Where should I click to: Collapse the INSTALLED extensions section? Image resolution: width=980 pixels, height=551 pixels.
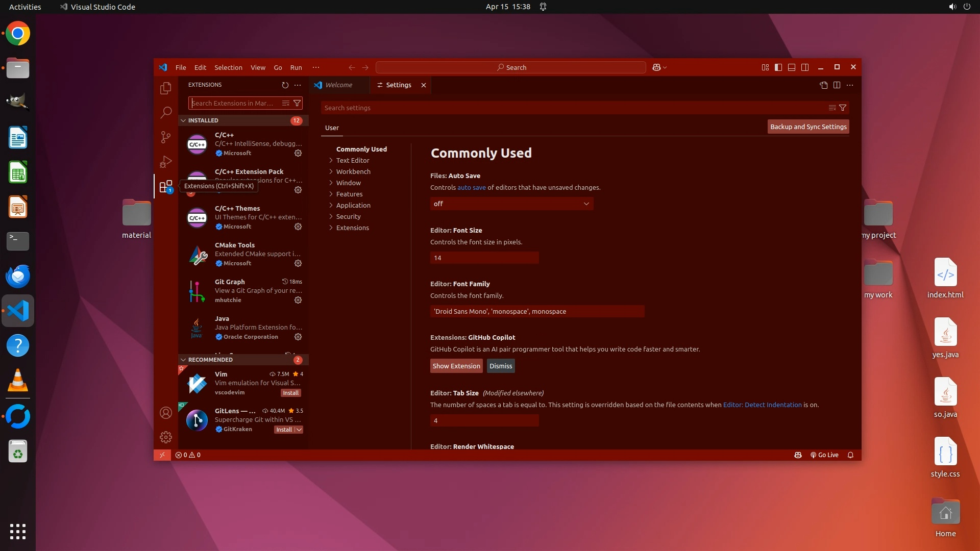click(x=203, y=120)
